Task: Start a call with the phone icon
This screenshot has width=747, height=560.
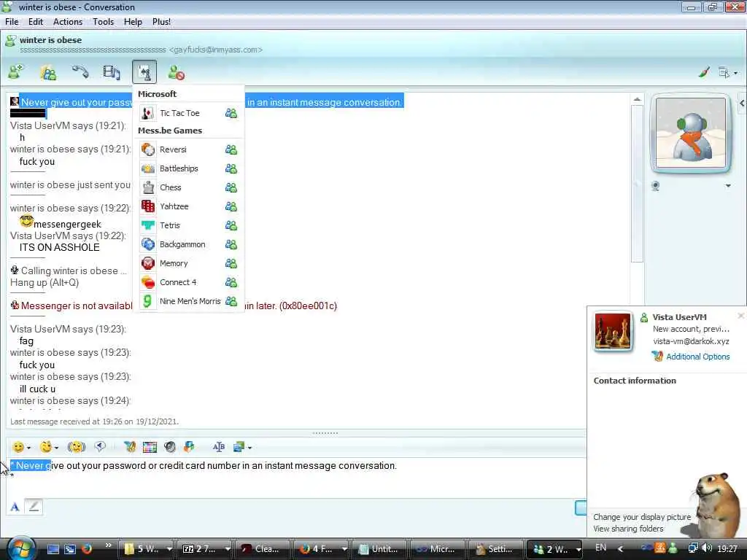Action: pyautogui.click(x=80, y=72)
